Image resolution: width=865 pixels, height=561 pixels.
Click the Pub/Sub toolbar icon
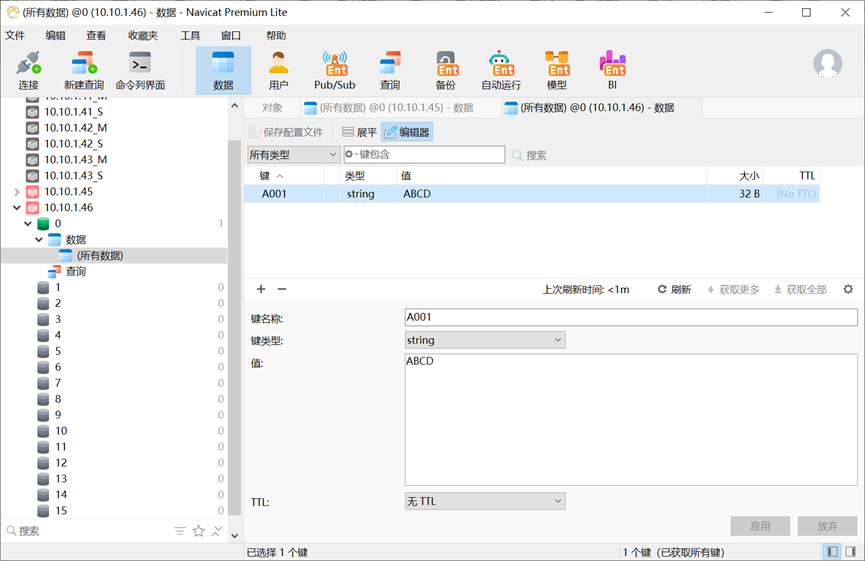click(335, 70)
